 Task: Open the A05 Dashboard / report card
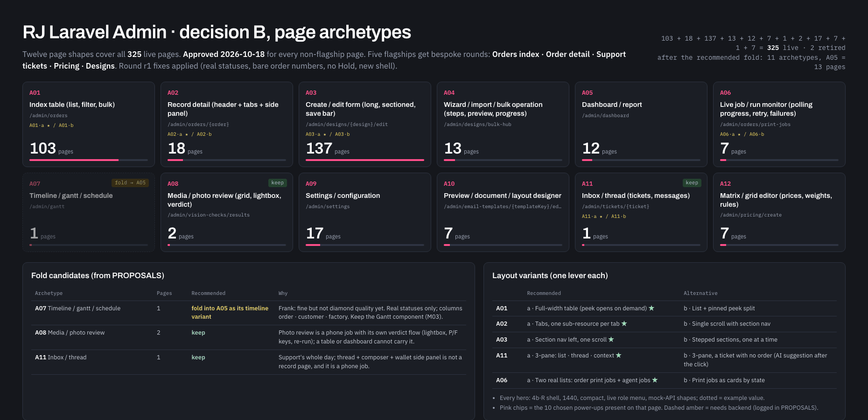point(641,124)
